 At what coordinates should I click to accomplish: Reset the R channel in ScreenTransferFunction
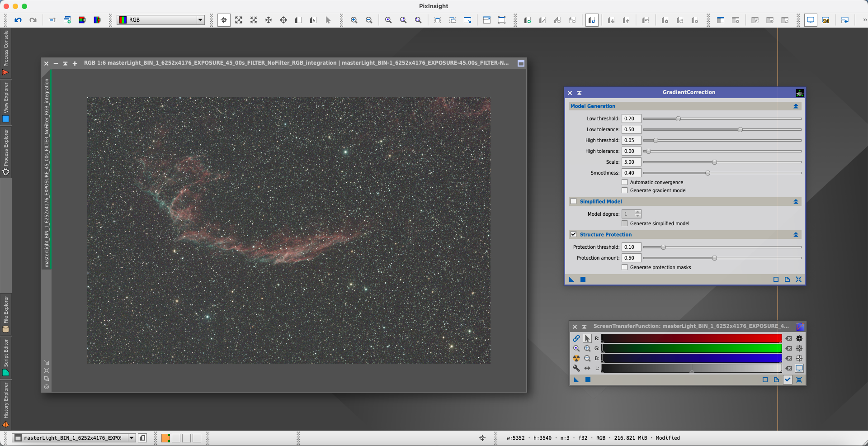788,338
